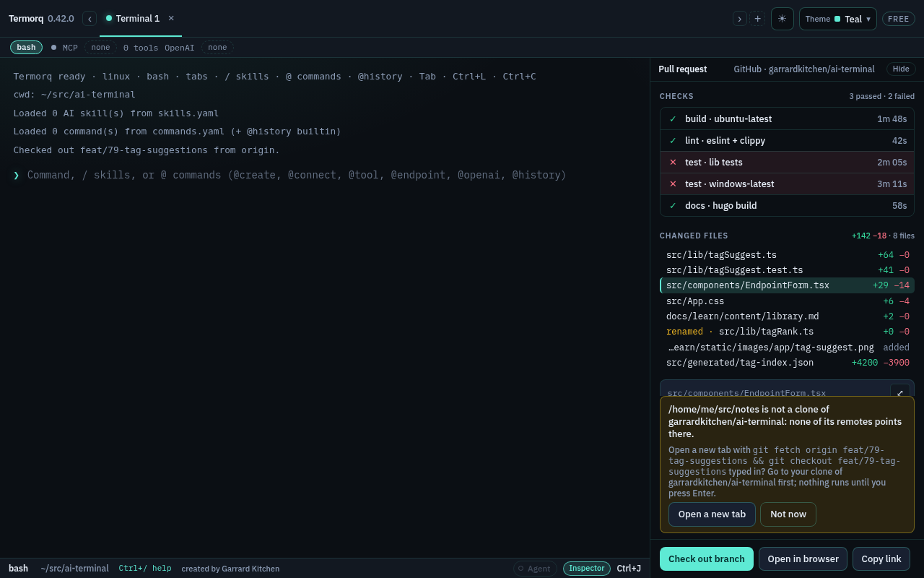The image size is (924, 578).
Task: Select src/lib/tagSuggest.ts in changed files
Action: pos(787,255)
